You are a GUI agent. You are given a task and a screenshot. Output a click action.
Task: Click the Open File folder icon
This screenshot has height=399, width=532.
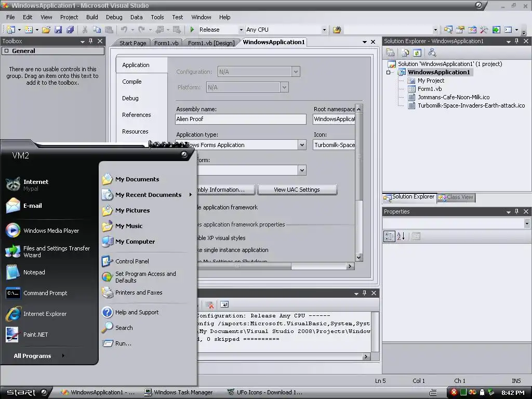coord(46,30)
